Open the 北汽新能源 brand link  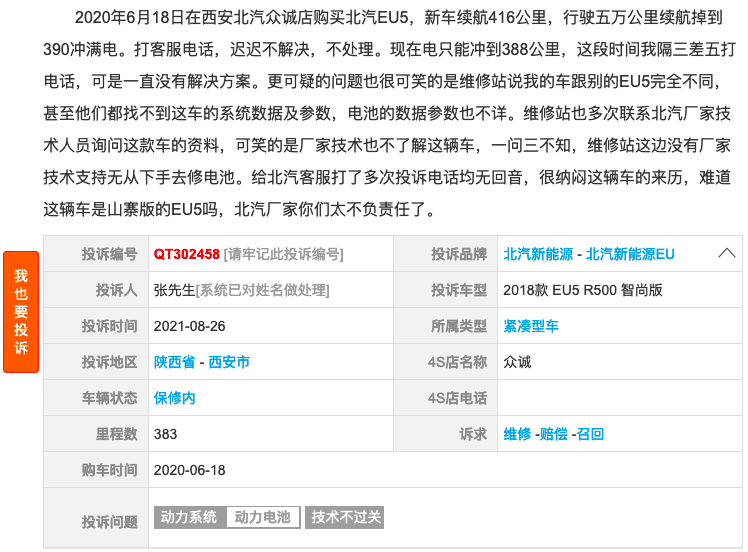tap(538, 254)
